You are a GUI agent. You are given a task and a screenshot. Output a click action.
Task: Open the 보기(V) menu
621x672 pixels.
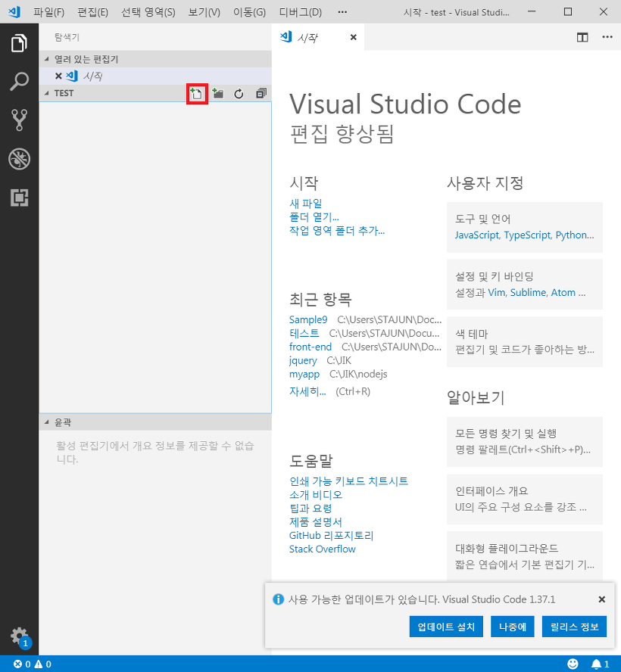[204, 12]
